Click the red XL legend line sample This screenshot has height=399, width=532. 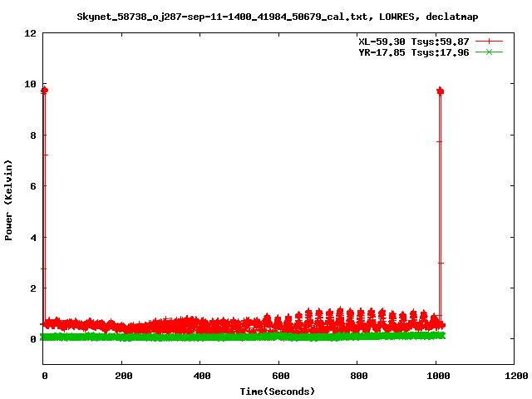(x=489, y=42)
